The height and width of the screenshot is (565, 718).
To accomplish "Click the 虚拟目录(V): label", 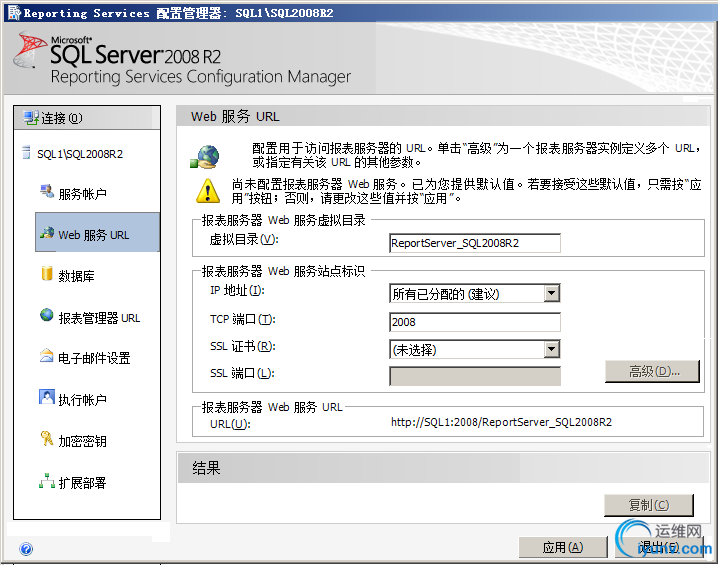I will [x=244, y=239].
